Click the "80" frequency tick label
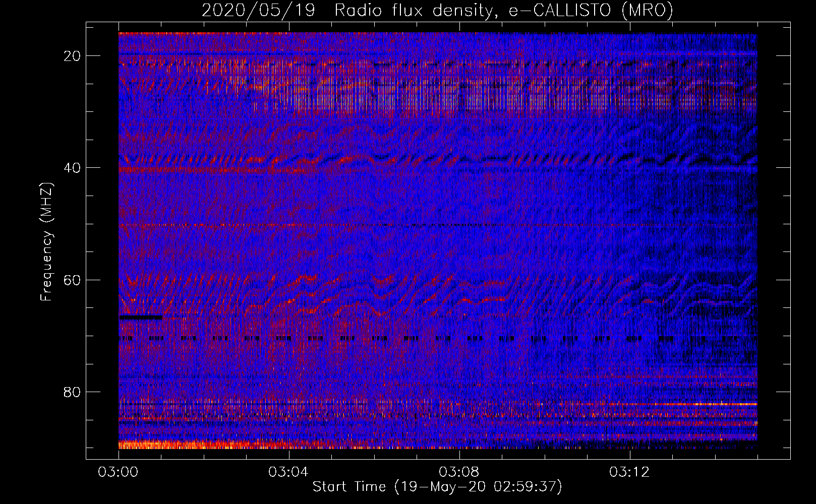This screenshot has width=816, height=504. coord(72,392)
